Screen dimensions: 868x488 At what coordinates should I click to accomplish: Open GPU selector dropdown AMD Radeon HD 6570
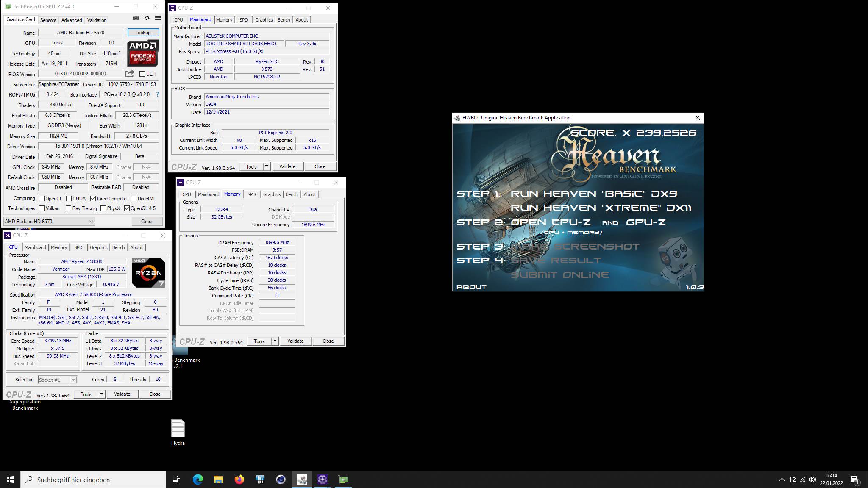49,222
